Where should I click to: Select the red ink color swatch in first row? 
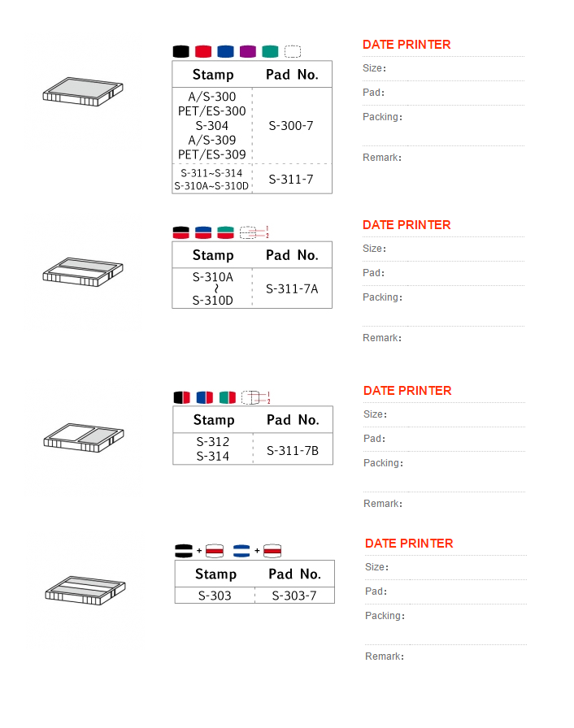tap(203, 51)
